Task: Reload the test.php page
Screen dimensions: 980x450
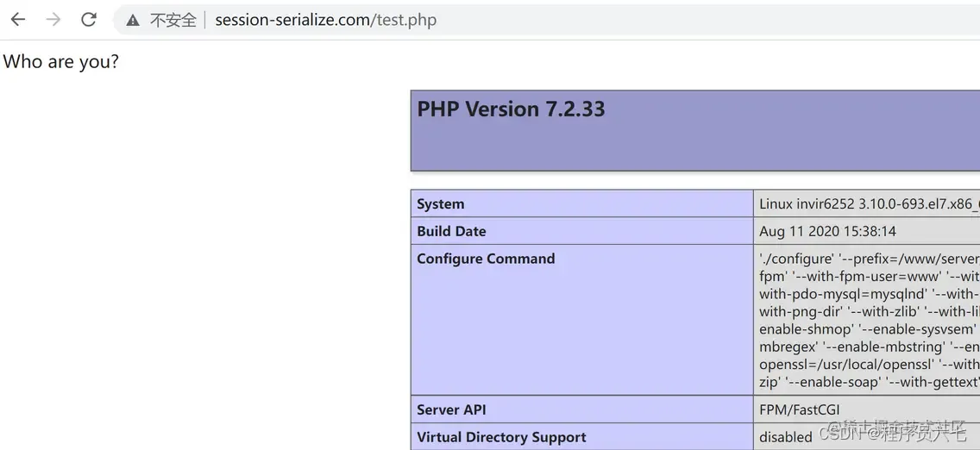Action: tap(89, 20)
